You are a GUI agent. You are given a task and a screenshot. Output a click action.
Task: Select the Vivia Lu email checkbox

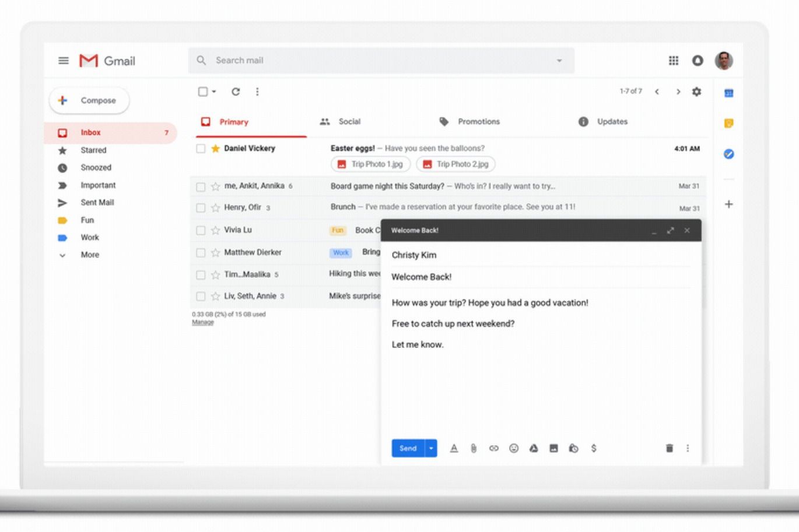pyautogui.click(x=201, y=230)
